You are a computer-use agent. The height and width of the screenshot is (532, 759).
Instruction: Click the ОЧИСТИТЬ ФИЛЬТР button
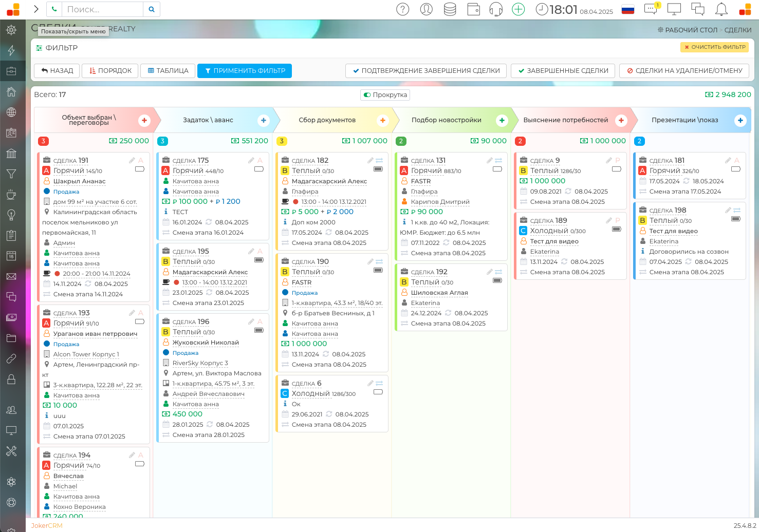click(x=714, y=47)
